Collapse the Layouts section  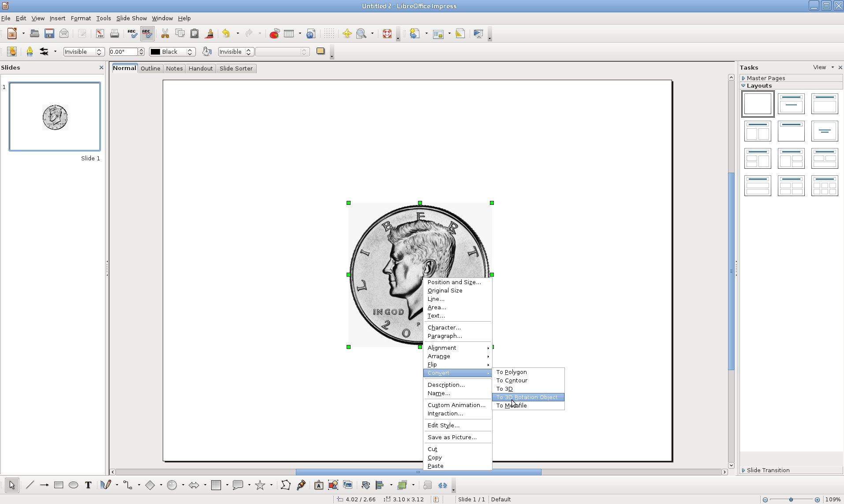pyautogui.click(x=791, y=85)
